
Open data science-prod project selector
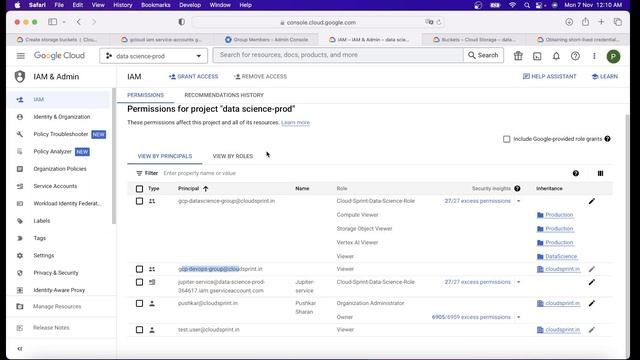[153, 56]
